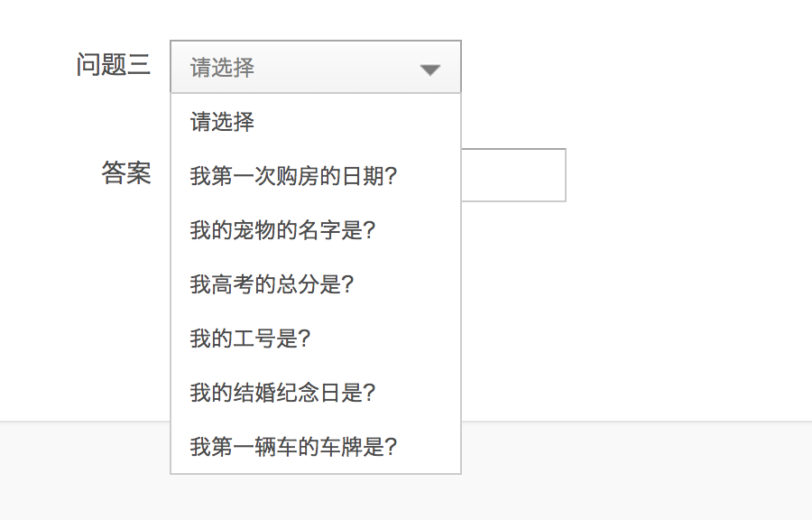
Task: Choose the 我的工号是? option
Action: [x=250, y=339]
